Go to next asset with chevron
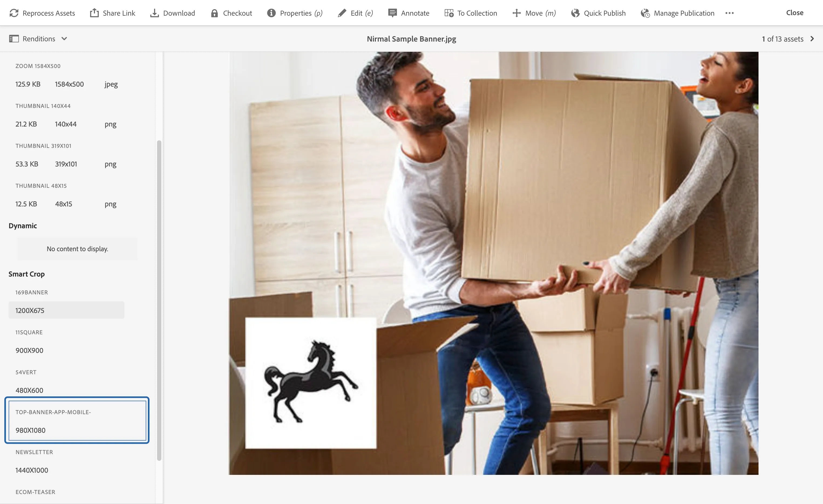 [812, 39]
